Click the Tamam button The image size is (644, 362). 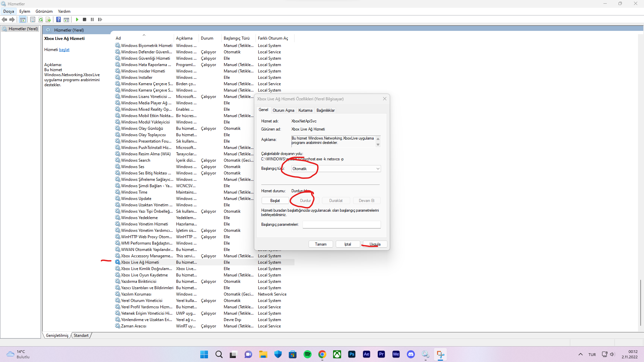click(x=321, y=244)
